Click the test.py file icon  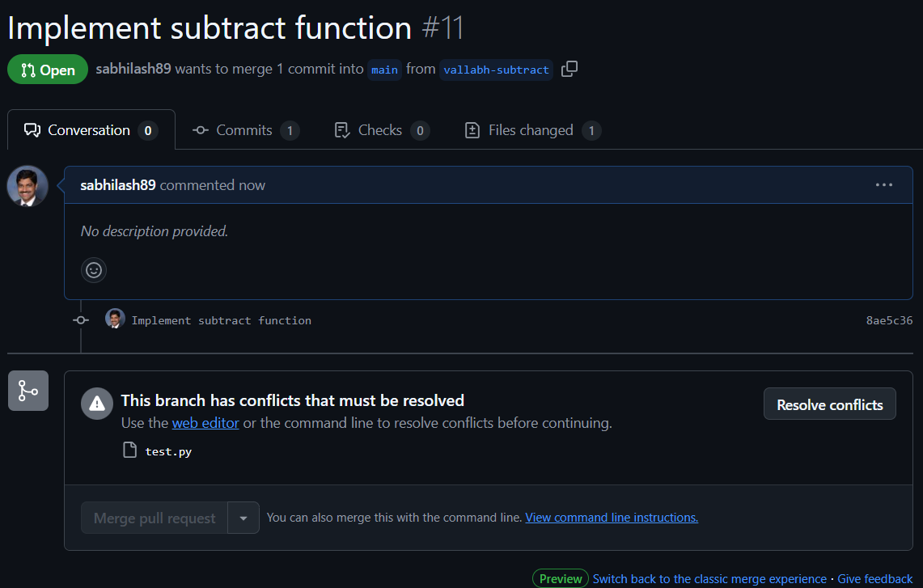[129, 450]
